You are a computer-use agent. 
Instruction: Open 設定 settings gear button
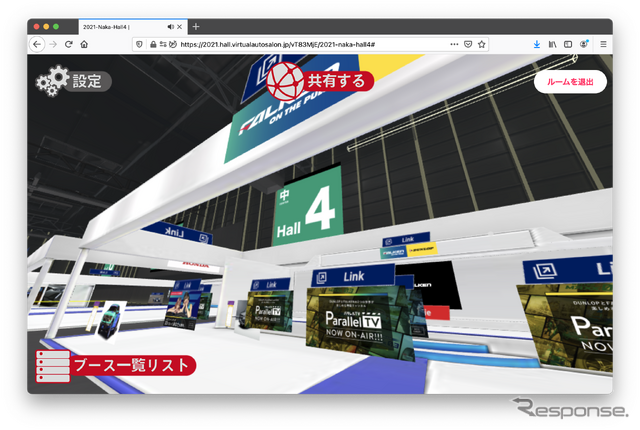(x=73, y=81)
